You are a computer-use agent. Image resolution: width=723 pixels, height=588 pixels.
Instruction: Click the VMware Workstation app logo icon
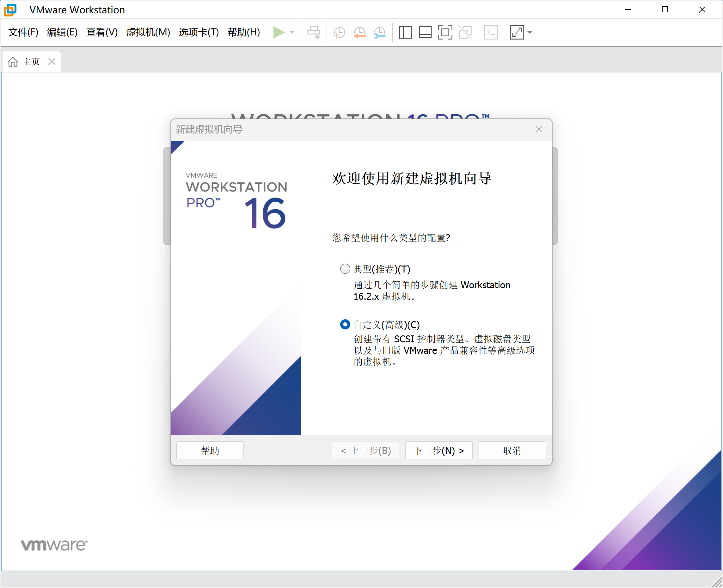point(10,10)
